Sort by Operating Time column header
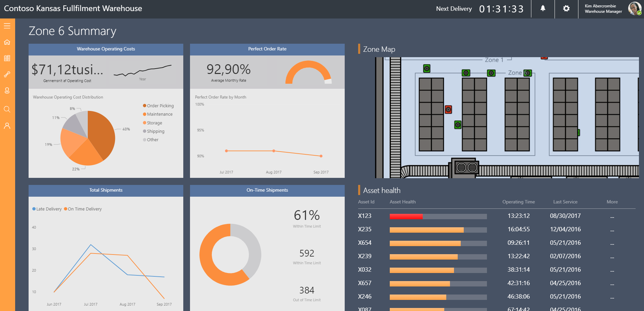Viewport: 644px width, 311px height. (x=519, y=202)
